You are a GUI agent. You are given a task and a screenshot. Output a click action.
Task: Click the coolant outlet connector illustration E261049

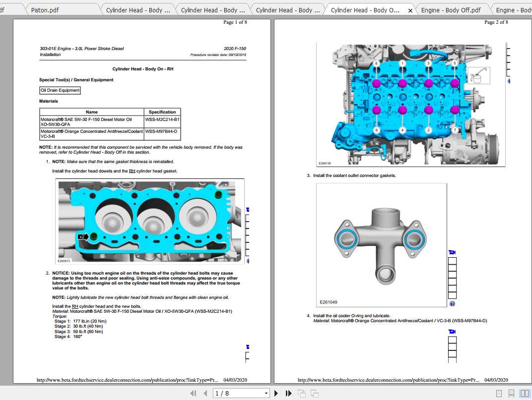click(381, 245)
